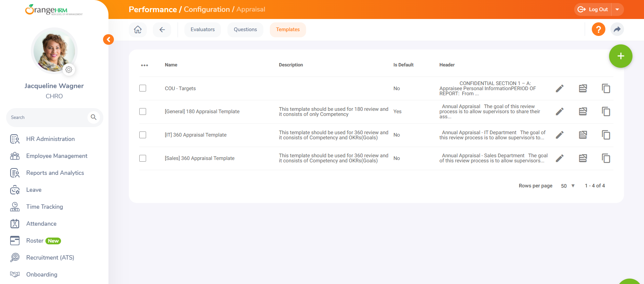Select the COU - Targets checkbox
This screenshot has height=284, width=644.
[x=143, y=88]
